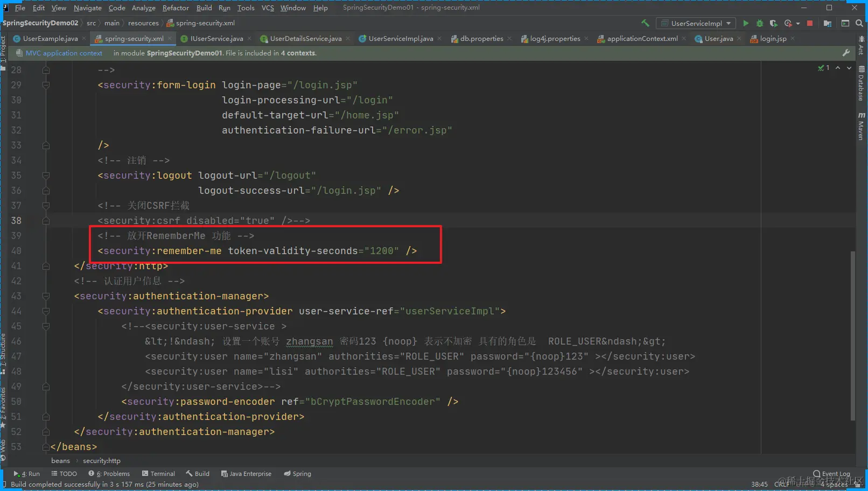Viewport: 868px width, 491px height.
Task: Build the project with the hammer icon
Action: (645, 23)
